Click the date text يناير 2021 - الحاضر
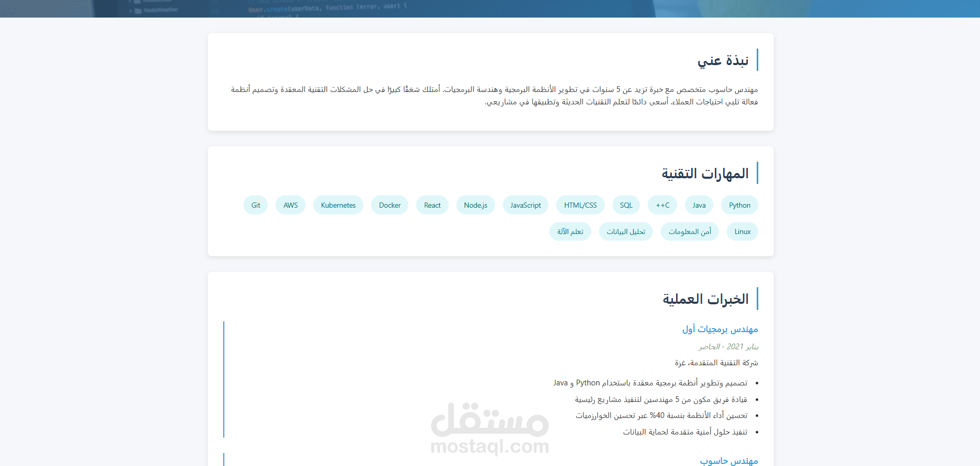Viewport: 980px width, 466px height. click(729, 347)
